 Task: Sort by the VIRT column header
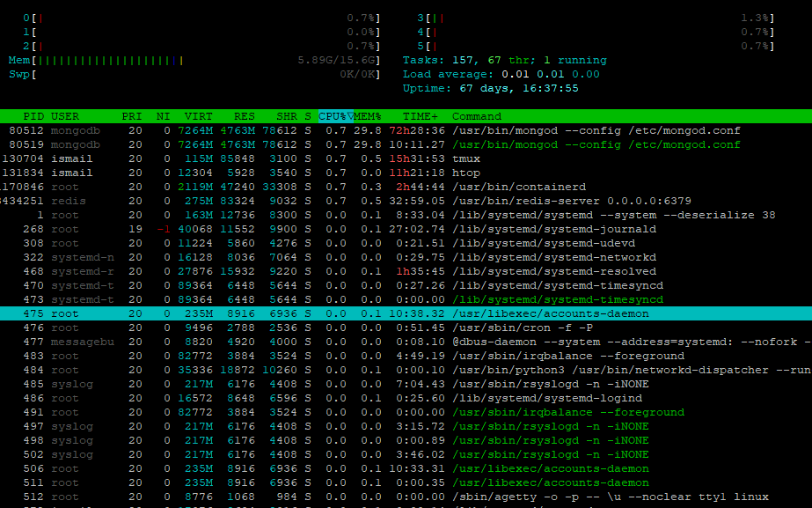(198, 116)
